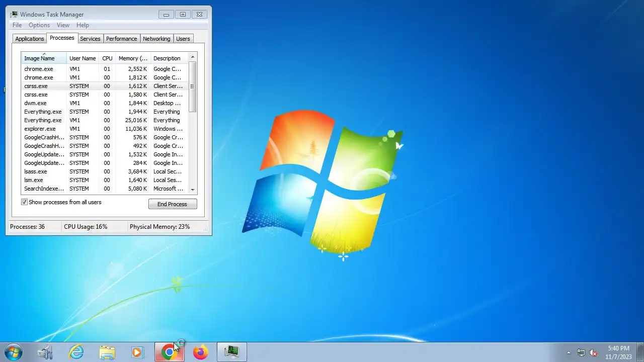Click the Task Manager taskbar button
Screen dimensions: 644x362
pyautogui.click(x=231, y=352)
